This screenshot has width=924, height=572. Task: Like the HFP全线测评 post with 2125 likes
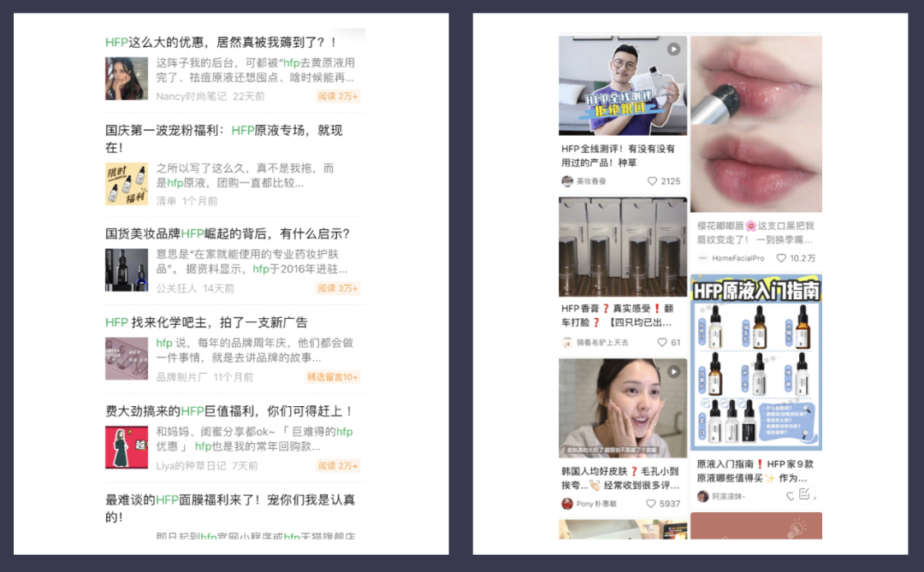(652, 181)
